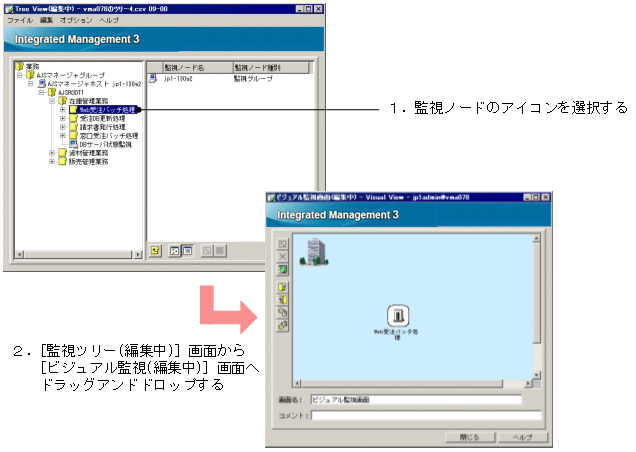Click the map vertical scrollbar up arrow
This screenshot has width=636, height=452.
536,238
